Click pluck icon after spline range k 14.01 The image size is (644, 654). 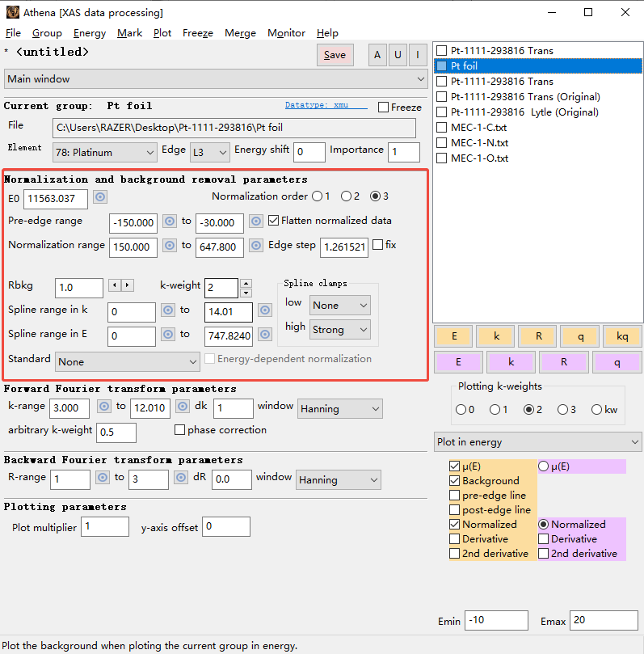pyautogui.click(x=264, y=310)
